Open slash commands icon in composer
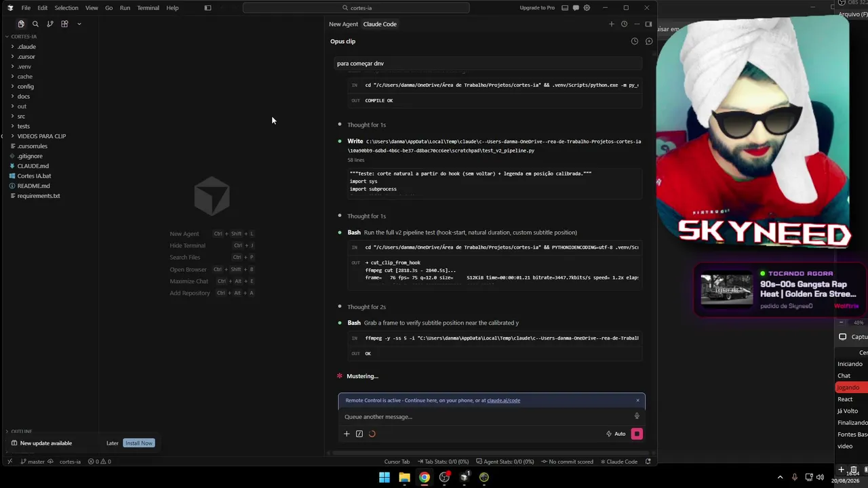The height and width of the screenshot is (488, 868). [359, 434]
